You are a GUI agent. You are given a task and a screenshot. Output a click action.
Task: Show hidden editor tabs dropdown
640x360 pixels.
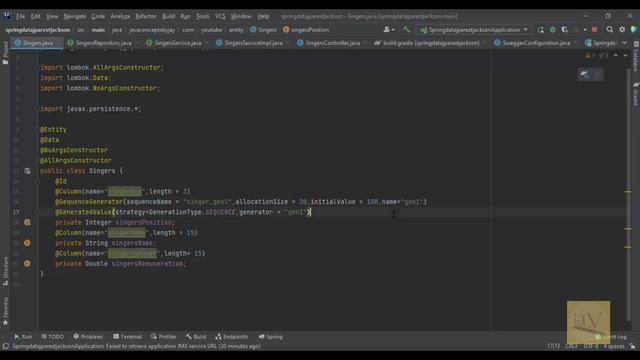pyautogui.click(x=624, y=43)
